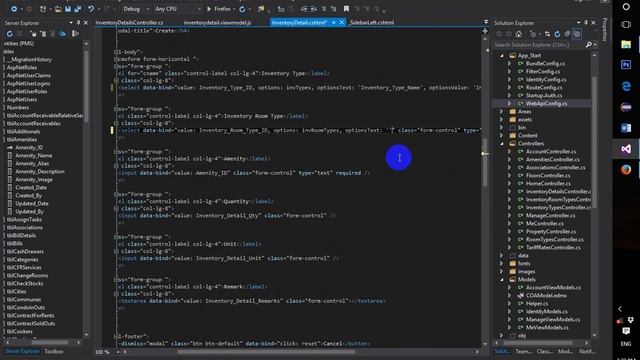Click the Save All icon in toolbar

pos(78,9)
